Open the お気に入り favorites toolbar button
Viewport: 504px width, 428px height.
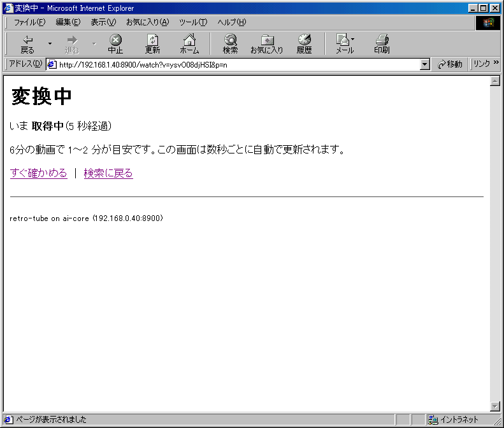pyautogui.click(x=267, y=44)
